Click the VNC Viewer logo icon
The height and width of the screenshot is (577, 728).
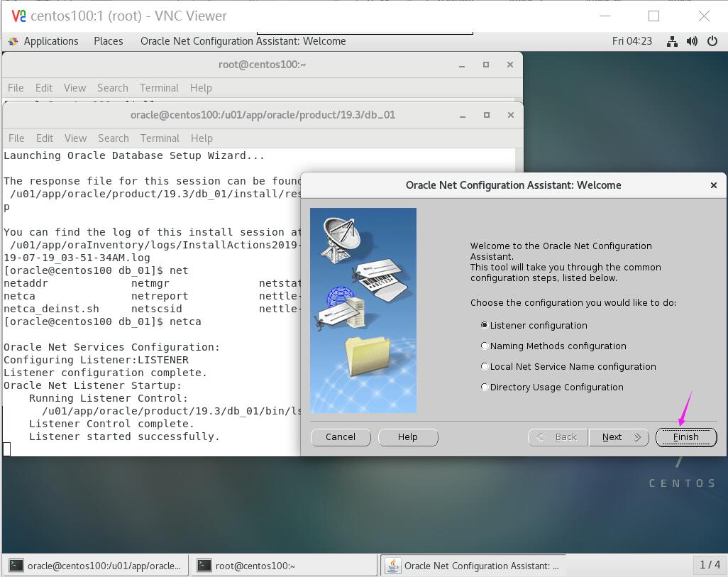pos(18,16)
